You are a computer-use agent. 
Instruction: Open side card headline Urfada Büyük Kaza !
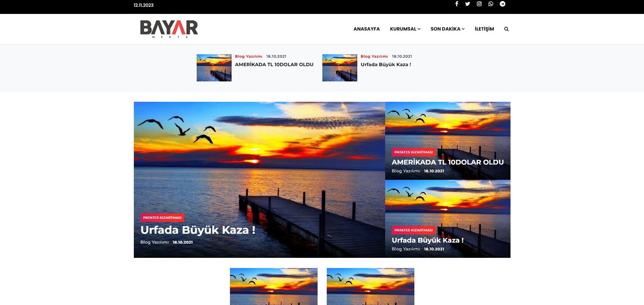pos(428,240)
